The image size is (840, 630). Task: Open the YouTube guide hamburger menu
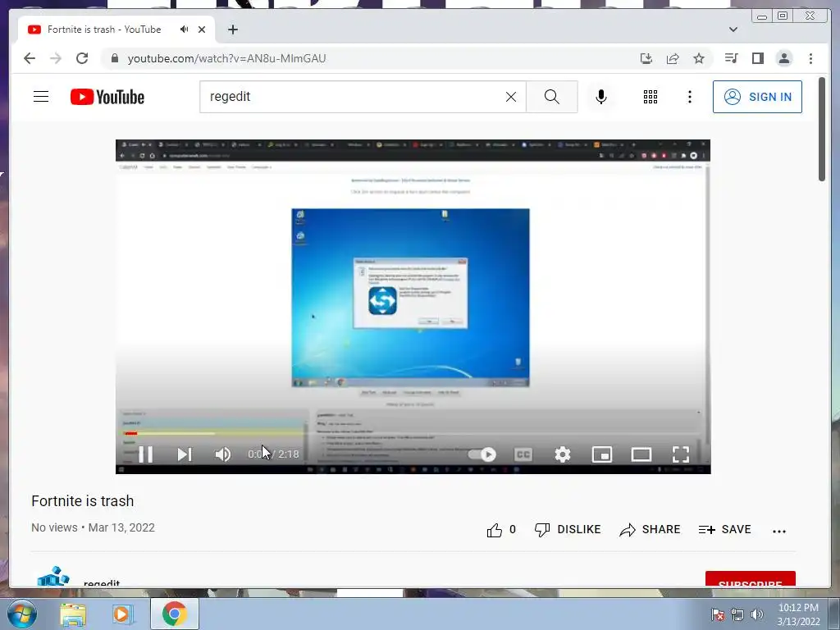41,97
